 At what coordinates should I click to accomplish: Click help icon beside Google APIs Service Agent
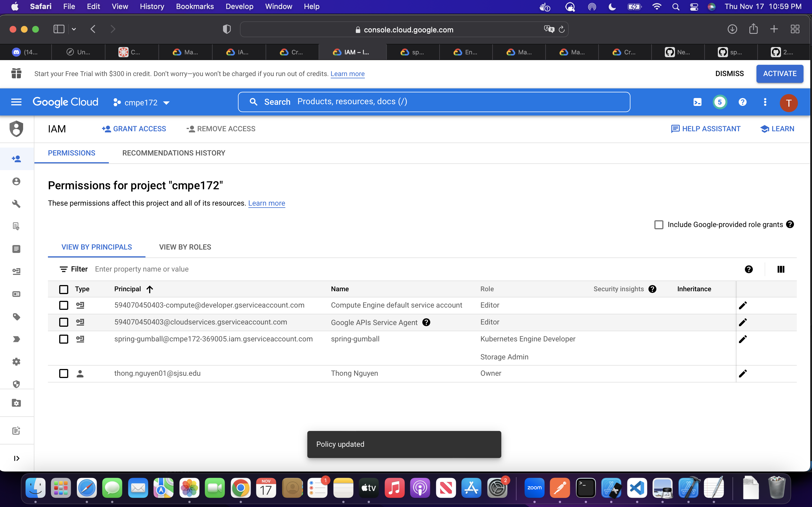pos(426,322)
